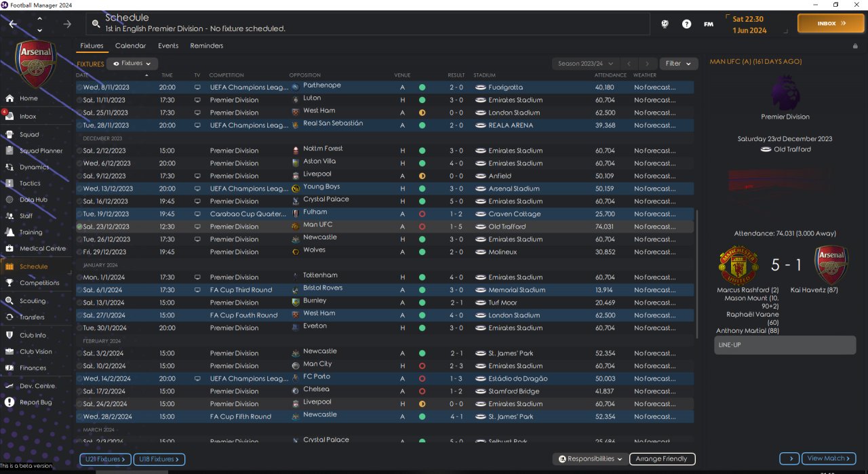Switch to the Reminders tab
The width and height of the screenshot is (868, 474).
pos(207,46)
